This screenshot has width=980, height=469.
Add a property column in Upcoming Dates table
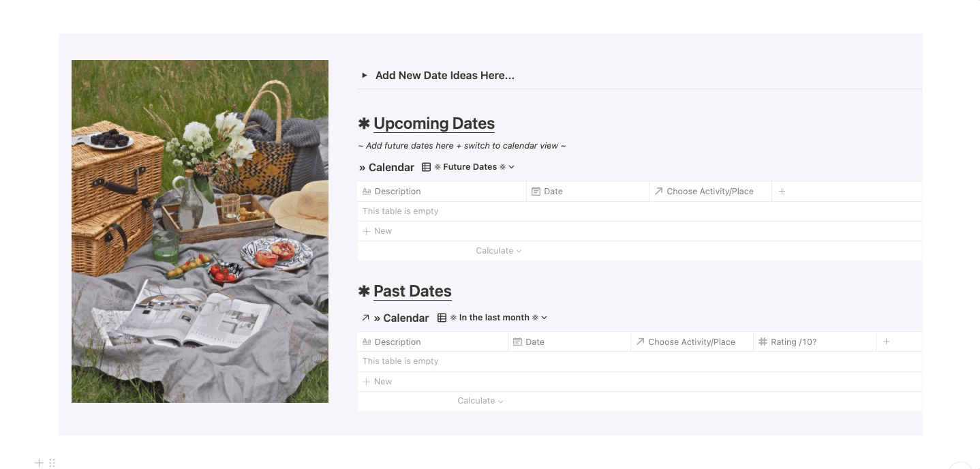[x=782, y=192]
